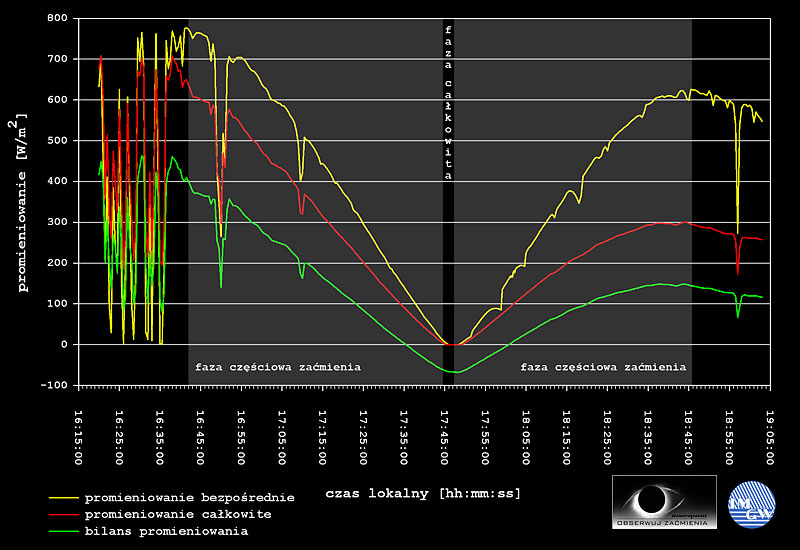The height and width of the screenshot is (550, 800).
Task: Click the green legend line for bilans promieniowania
Action: click(64, 531)
